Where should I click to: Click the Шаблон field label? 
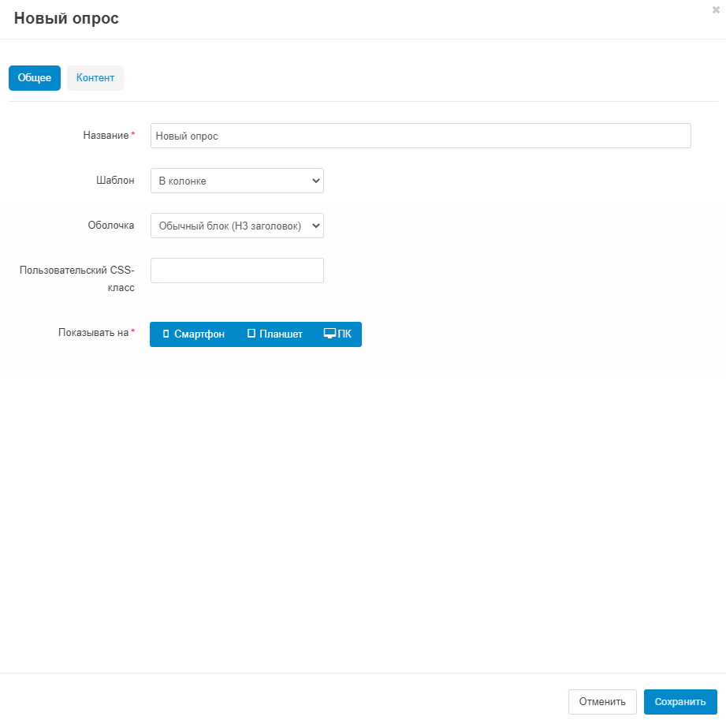click(x=110, y=181)
